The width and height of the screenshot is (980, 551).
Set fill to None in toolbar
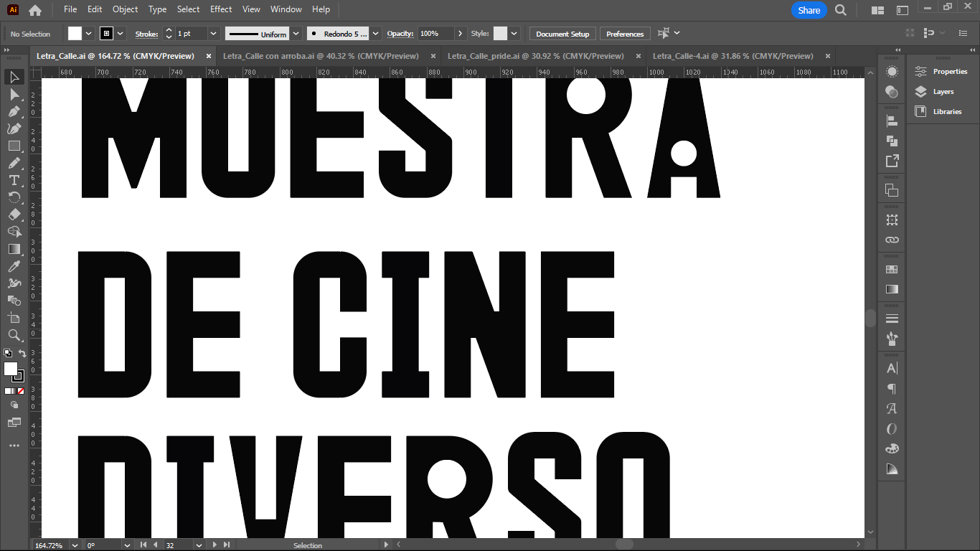point(21,391)
